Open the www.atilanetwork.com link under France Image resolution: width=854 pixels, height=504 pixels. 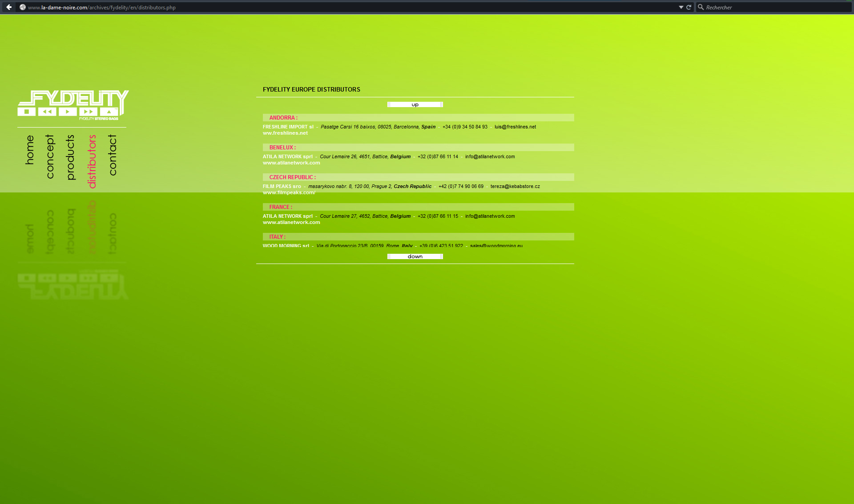tap(291, 222)
